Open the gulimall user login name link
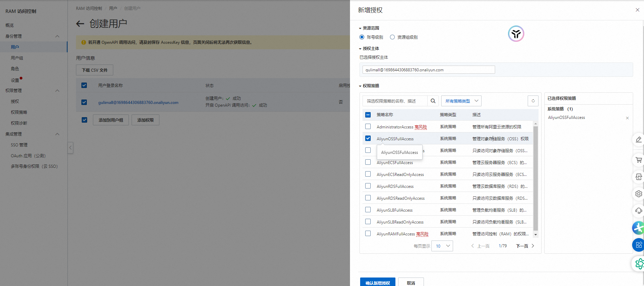Screen dimensions: 644x286 [138, 103]
